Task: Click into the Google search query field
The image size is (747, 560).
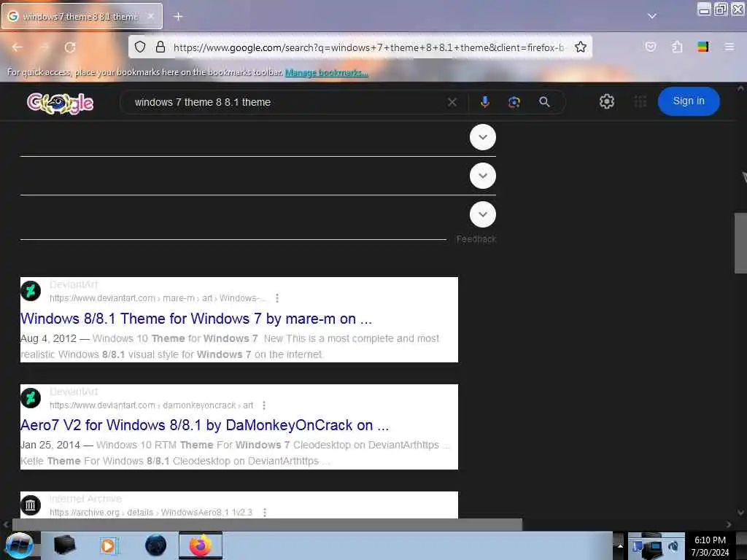Action: 286,102
